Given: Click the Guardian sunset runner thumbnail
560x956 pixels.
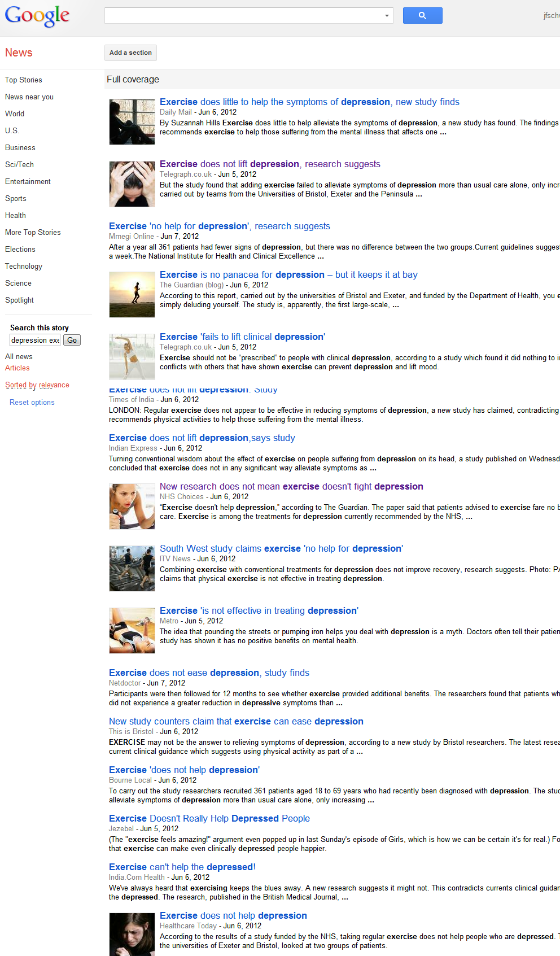Looking at the screenshot, I should [132, 295].
